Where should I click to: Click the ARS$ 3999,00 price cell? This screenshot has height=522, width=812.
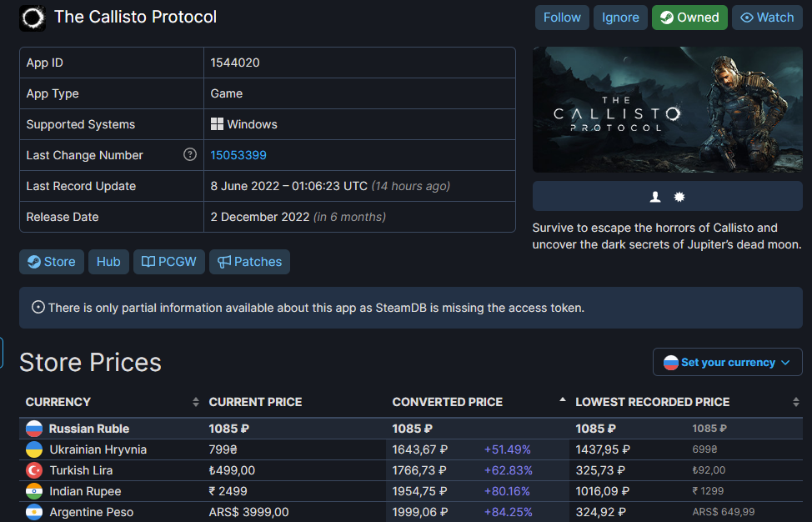click(248, 512)
